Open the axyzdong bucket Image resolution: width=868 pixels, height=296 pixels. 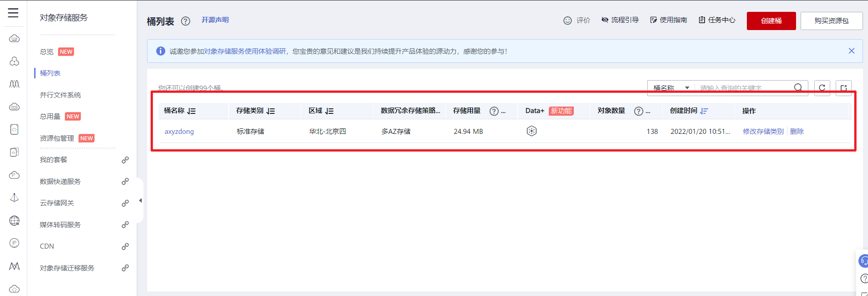pos(179,131)
